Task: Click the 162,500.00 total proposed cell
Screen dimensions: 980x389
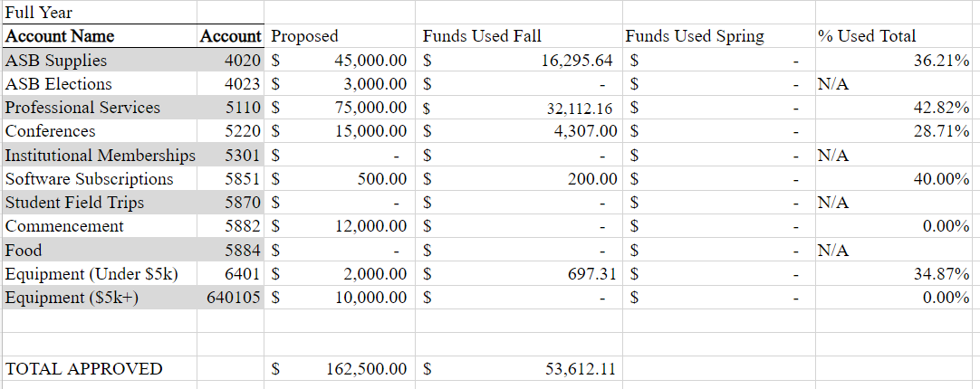Action: click(x=340, y=368)
